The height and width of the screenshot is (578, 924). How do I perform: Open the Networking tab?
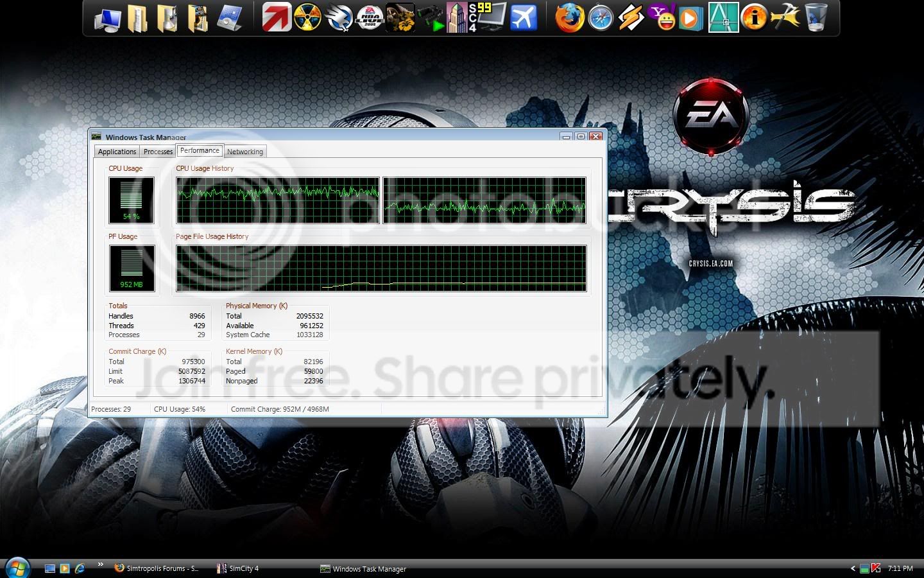click(x=245, y=152)
